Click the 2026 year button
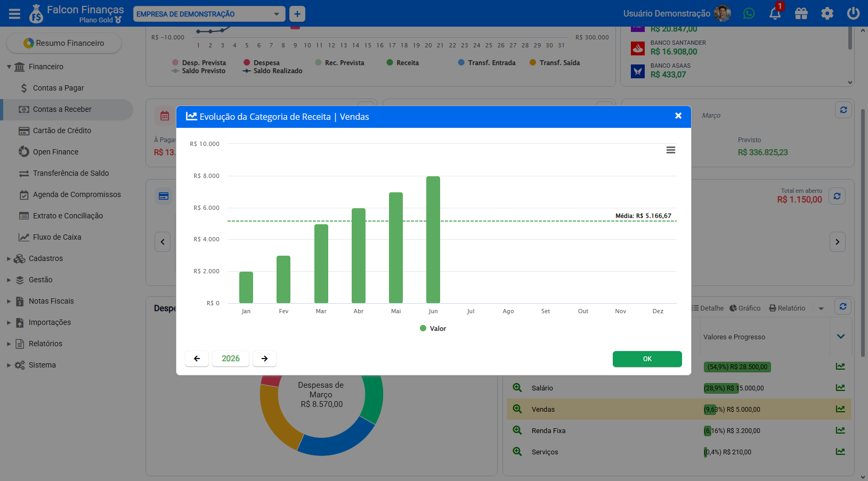This screenshot has height=481, width=868. tap(231, 358)
